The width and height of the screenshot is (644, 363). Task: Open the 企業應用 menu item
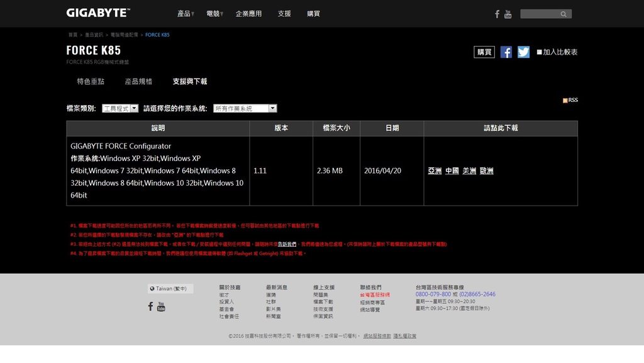[248, 14]
